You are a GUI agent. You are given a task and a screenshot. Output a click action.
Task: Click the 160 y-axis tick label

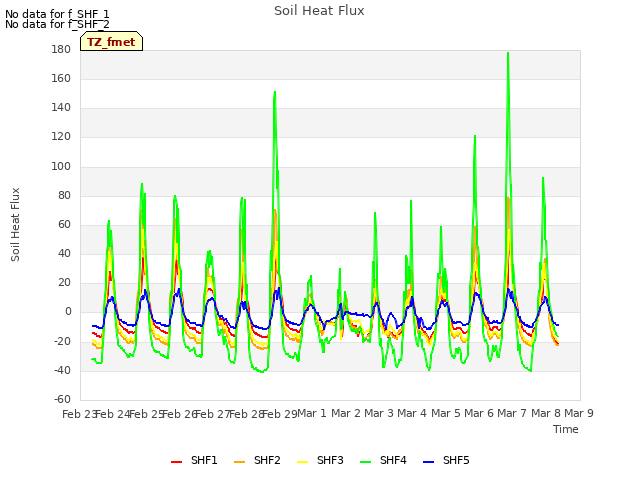(61, 78)
